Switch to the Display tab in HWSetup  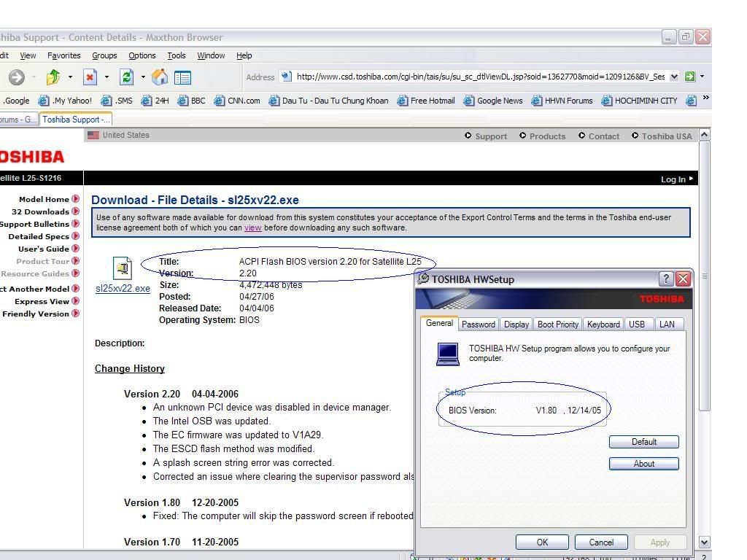coord(516,324)
